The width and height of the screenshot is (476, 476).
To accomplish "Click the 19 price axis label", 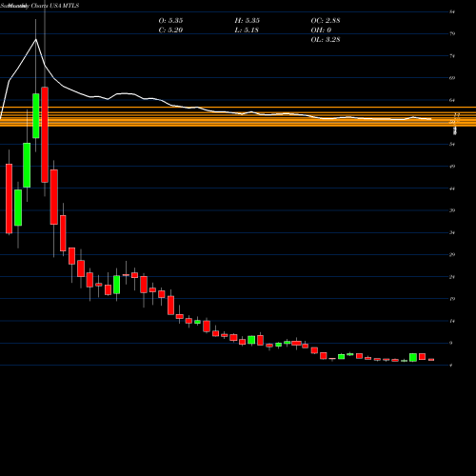I will (x=452, y=299).
